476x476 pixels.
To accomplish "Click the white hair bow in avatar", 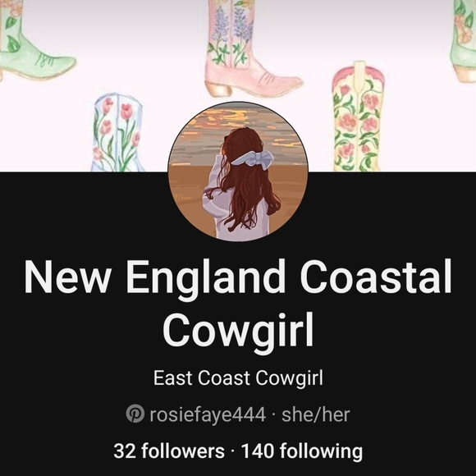I will point(253,158).
